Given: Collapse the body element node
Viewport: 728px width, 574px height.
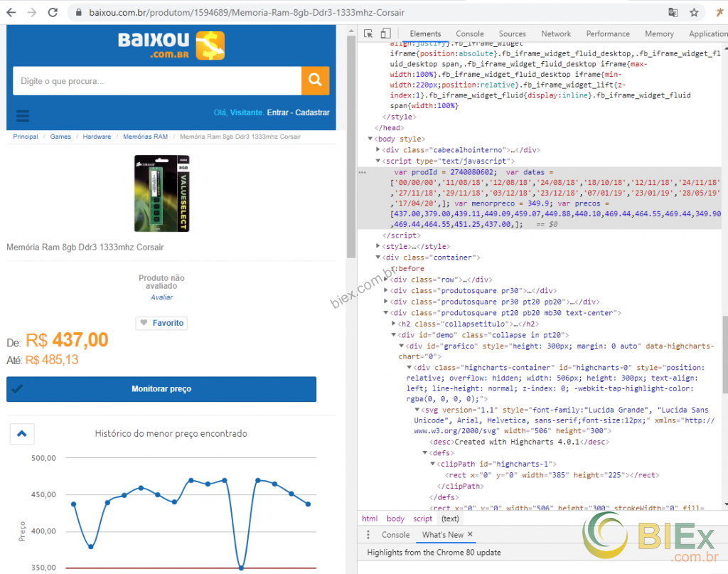Looking at the screenshot, I should point(370,139).
